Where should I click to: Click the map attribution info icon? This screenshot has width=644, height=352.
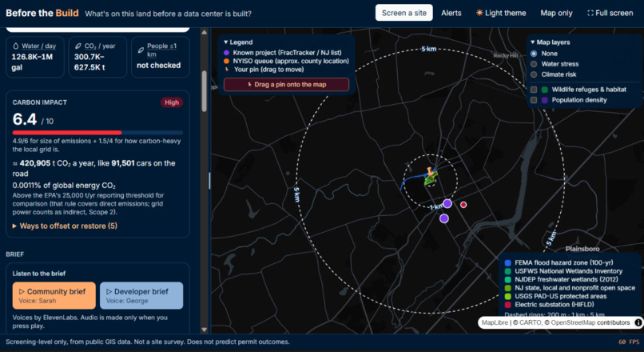tap(638, 323)
